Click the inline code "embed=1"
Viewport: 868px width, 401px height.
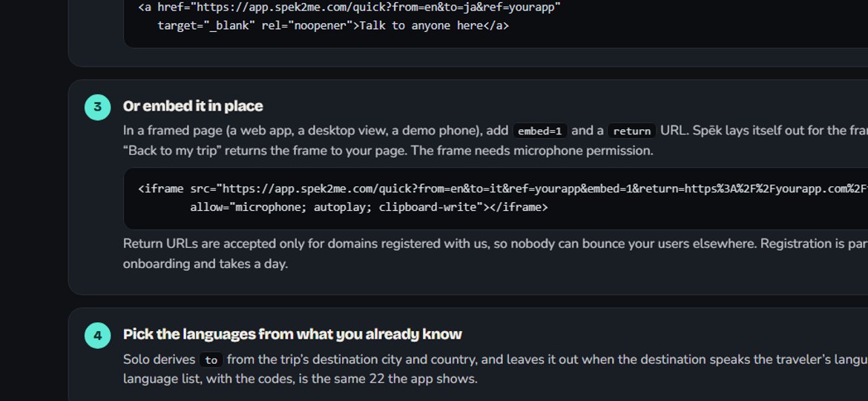point(540,131)
